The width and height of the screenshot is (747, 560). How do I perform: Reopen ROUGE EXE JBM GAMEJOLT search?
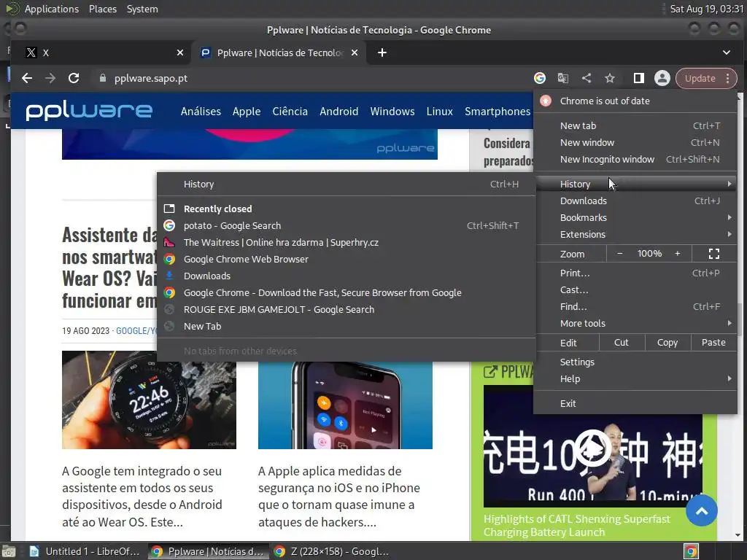tap(346, 309)
